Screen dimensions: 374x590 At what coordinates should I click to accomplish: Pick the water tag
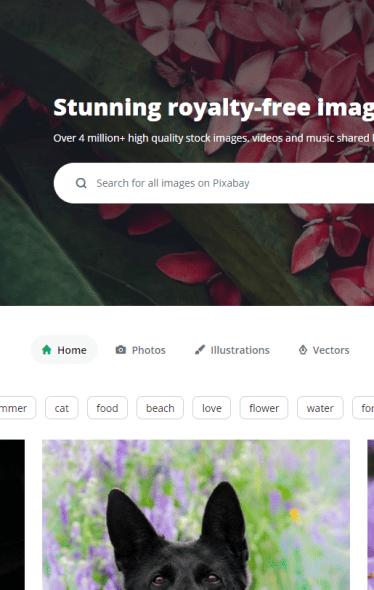(320, 408)
